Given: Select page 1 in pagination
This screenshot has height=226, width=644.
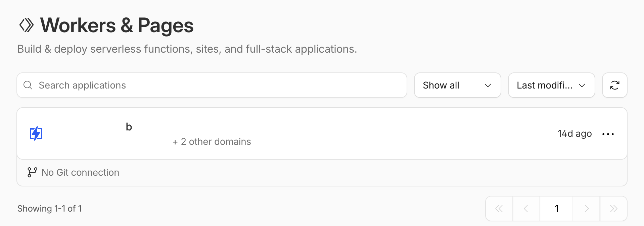Looking at the screenshot, I should click(x=556, y=209).
